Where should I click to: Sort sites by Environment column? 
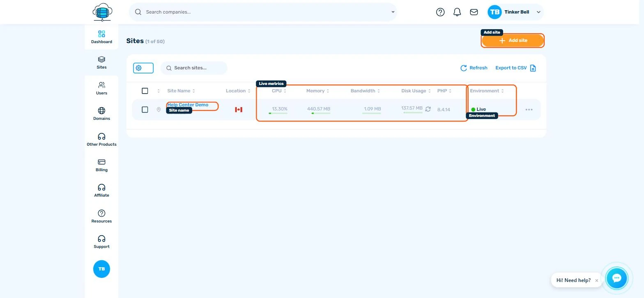(487, 91)
